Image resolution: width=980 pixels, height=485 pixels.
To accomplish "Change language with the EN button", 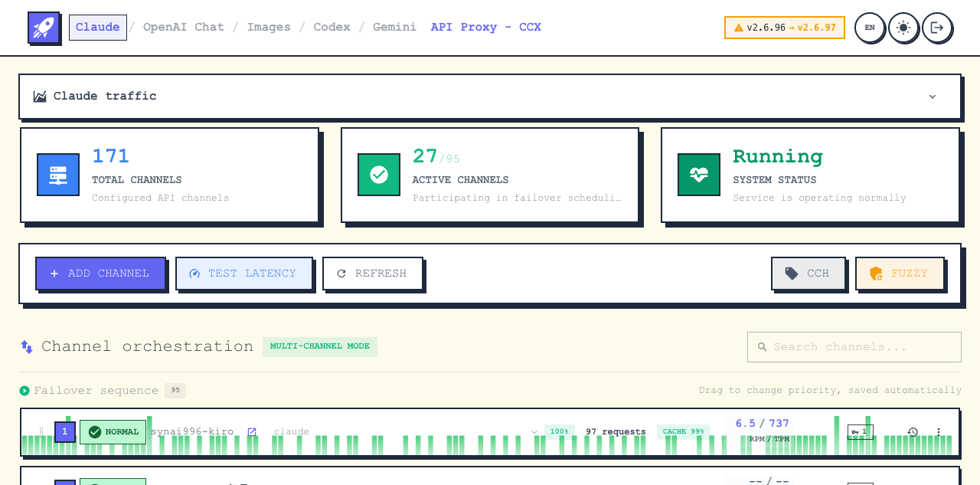I will (x=870, y=28).
